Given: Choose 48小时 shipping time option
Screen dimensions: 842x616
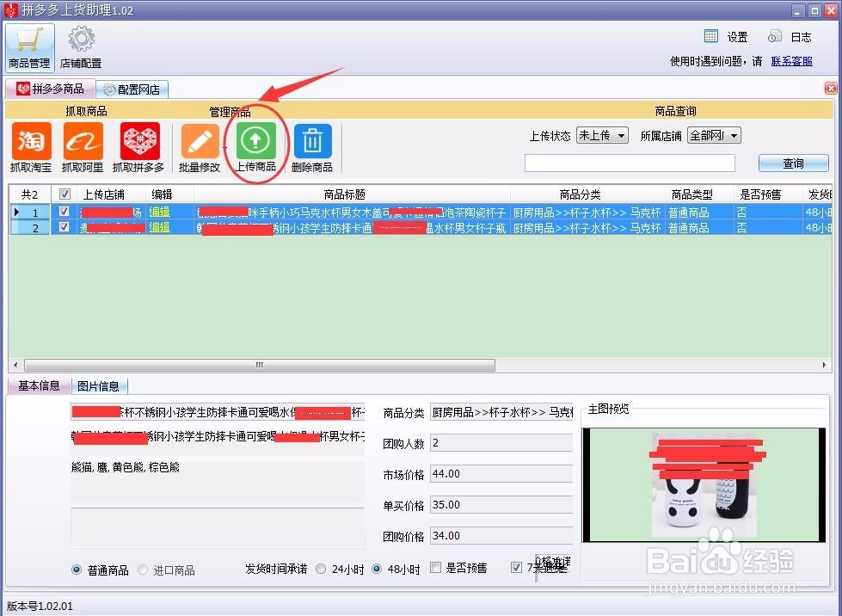Looking at the screenshot, I should point(377,569).
